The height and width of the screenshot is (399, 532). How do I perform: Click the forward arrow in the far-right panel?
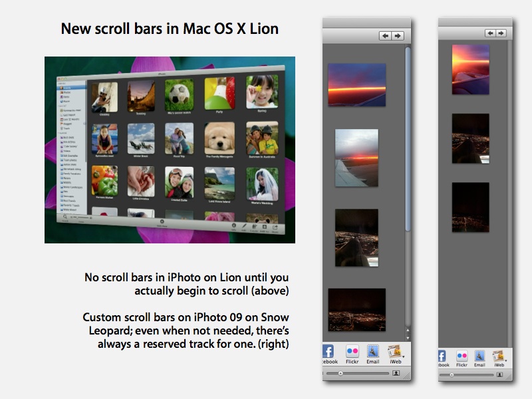501,33
